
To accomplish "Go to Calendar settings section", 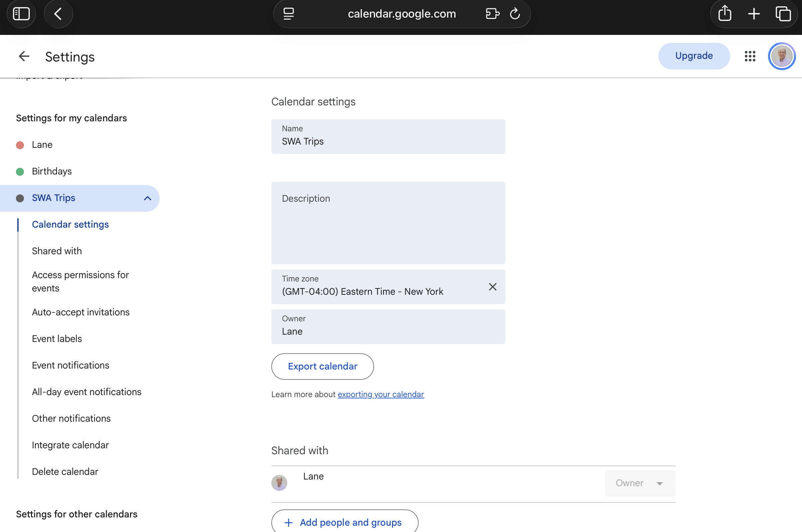I will coord(70,224).
